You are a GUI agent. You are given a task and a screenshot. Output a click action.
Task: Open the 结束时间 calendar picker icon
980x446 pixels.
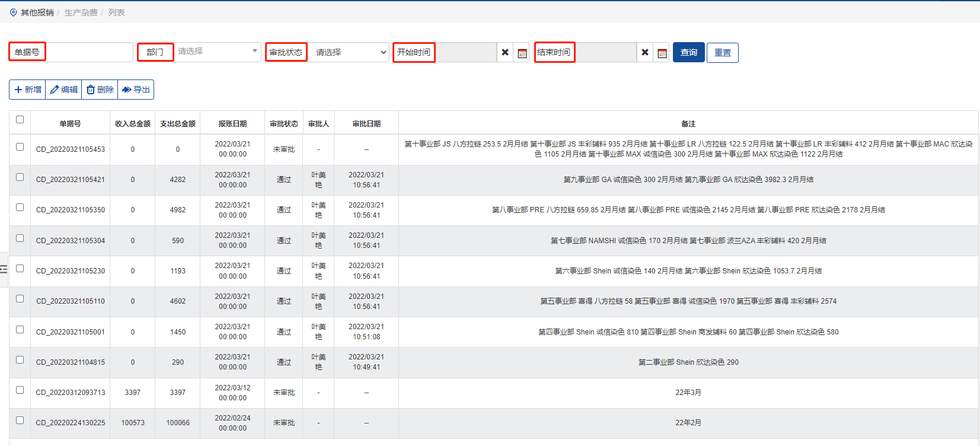pos(662,53)
